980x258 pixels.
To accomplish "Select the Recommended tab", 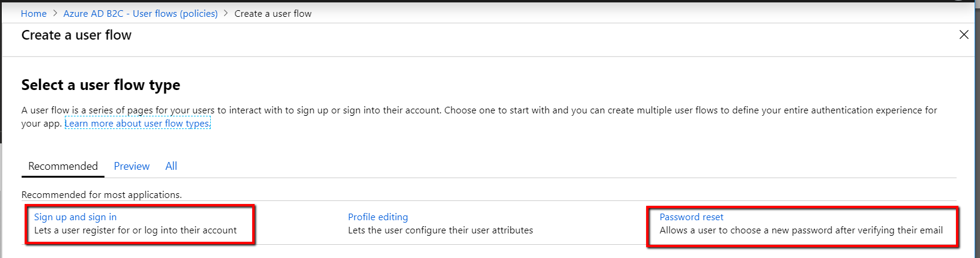I will [x=63, y=166].
